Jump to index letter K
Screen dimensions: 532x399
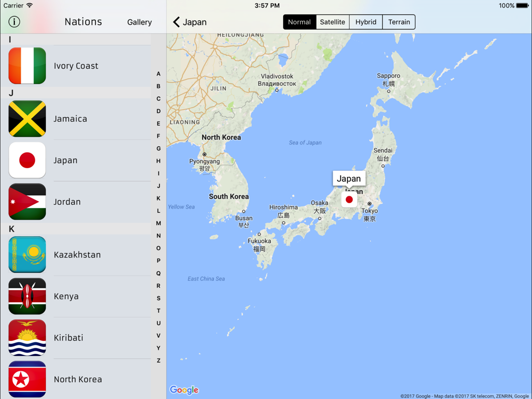tap(159, 198)
